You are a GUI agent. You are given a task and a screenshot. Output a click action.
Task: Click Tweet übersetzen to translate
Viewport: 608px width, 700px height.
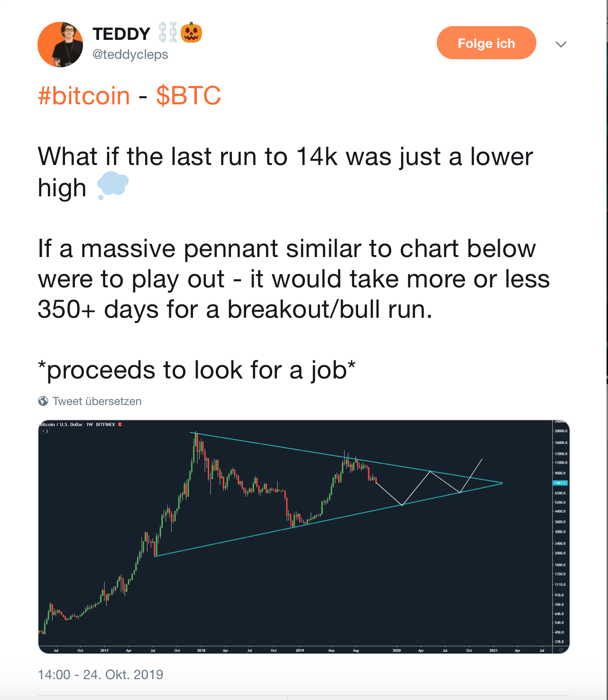[97, 401]
